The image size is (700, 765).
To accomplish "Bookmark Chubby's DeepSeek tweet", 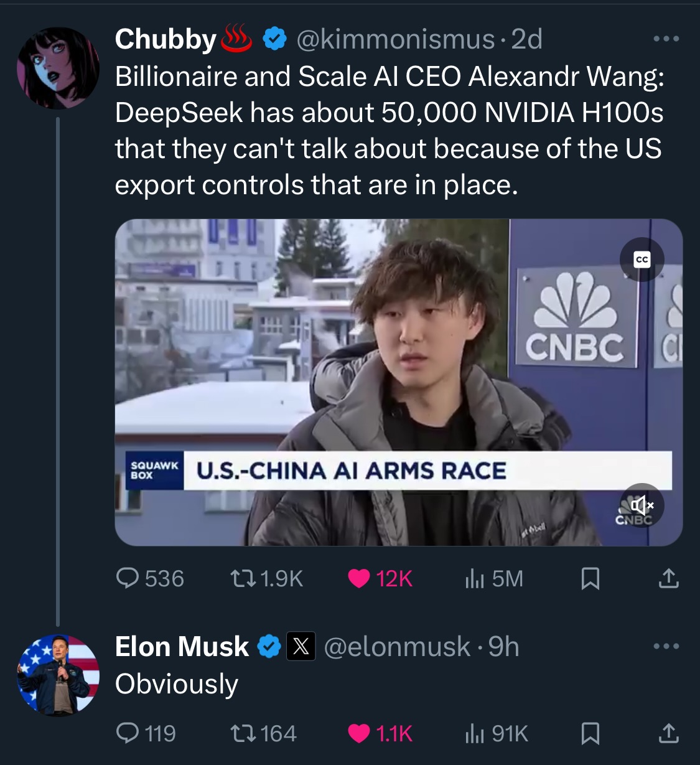I will click(x=590, y=579).
